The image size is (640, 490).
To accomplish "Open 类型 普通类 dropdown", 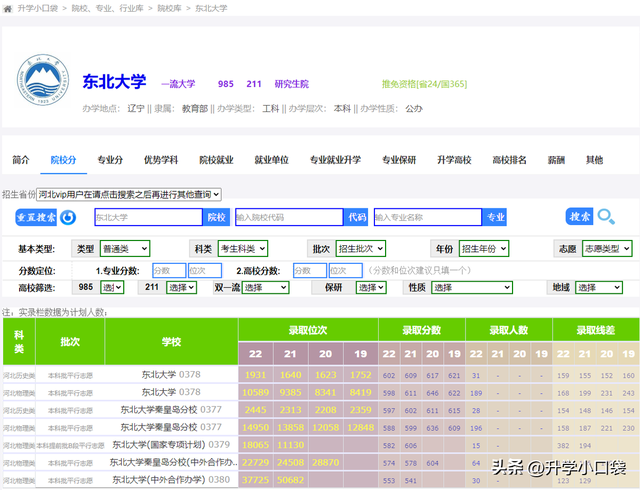I will (125, 249).
